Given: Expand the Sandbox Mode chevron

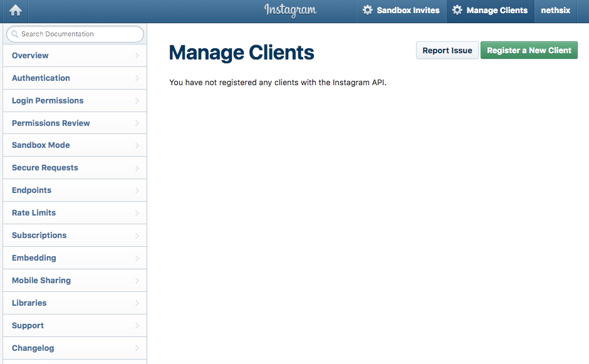Looking at the screenshot, I should (137, 145).
